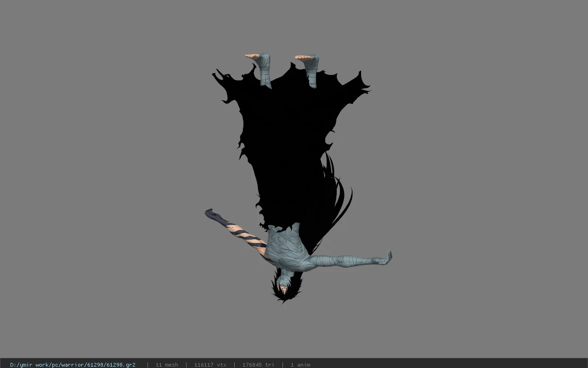Select the "11 mesh" status bar entry
This screenshot has width=588, height=368.
167,365
